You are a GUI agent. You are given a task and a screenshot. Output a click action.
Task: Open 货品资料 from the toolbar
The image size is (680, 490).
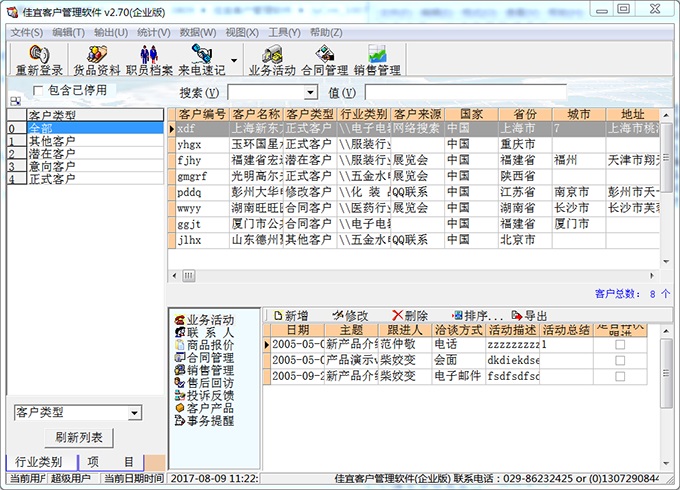[x=96, y=60]
